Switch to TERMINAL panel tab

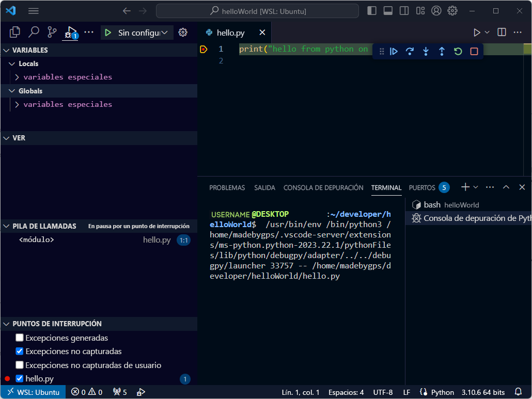[386, 188]
